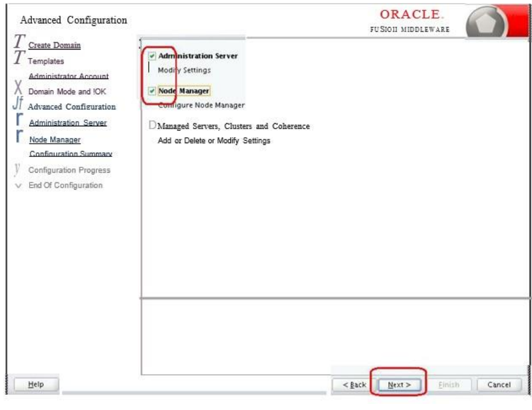
Task: Click the step icon beside Create Domain
Action: point(19,42)
